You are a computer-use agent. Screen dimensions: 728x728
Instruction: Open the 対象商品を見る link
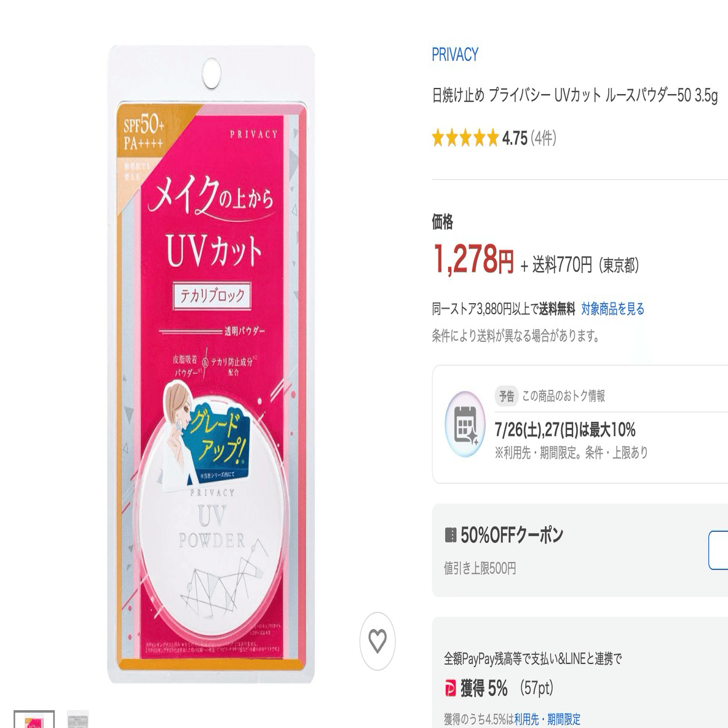click(x=612, y=309)
